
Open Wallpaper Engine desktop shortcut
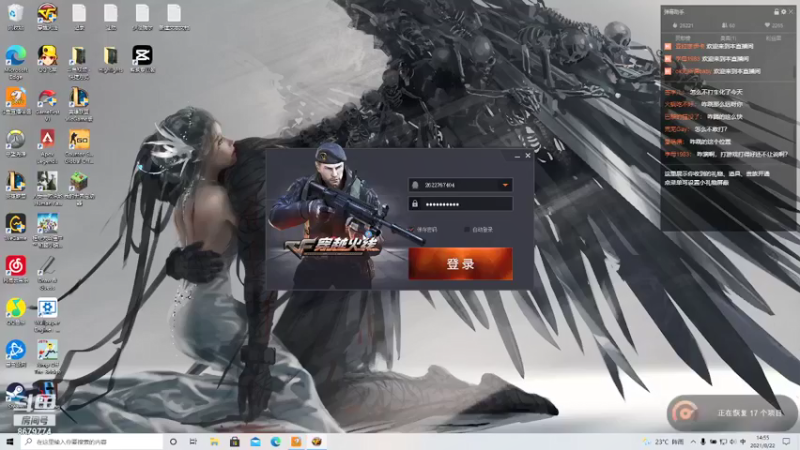(47, 308)
